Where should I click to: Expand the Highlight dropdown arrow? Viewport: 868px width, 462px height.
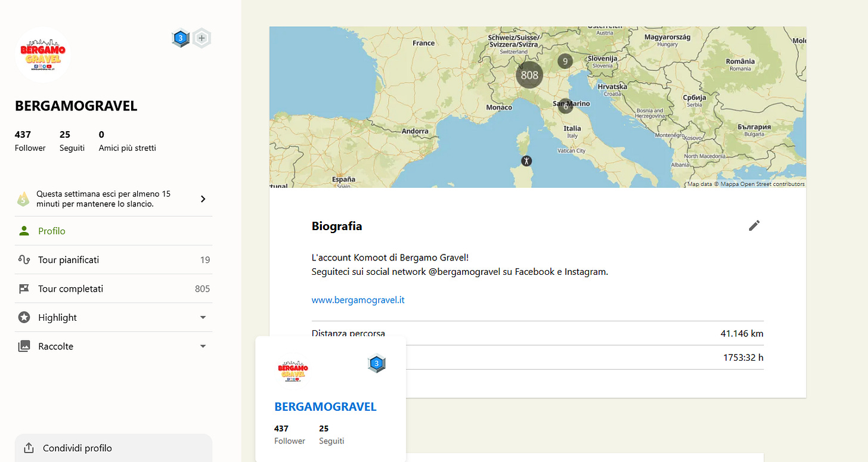(x=203, y=318)
